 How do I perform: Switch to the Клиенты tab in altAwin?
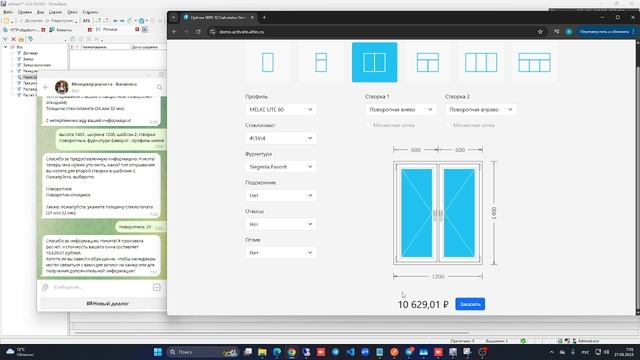(64, 30)
